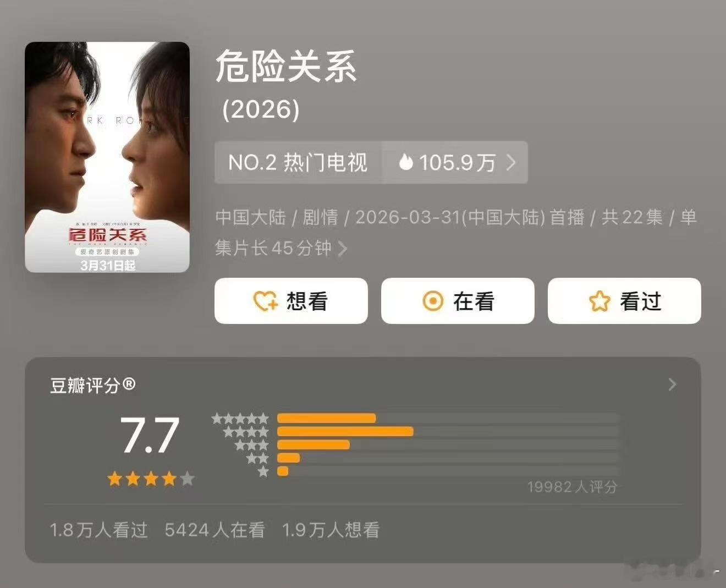Image resolution: width=726 pixels, height=588 pixels.
Task: Click the circular watching icon on 在看 button
Action: pyautogui.click(x=434, y=301)
